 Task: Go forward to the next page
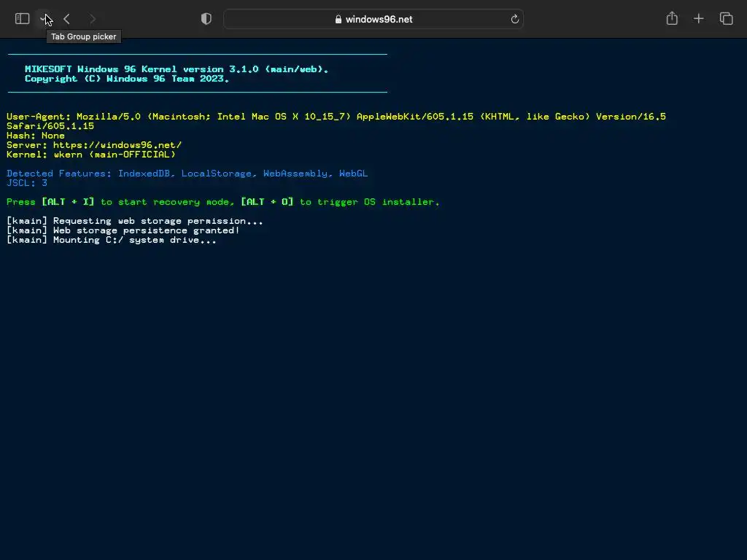click(93, 19)
